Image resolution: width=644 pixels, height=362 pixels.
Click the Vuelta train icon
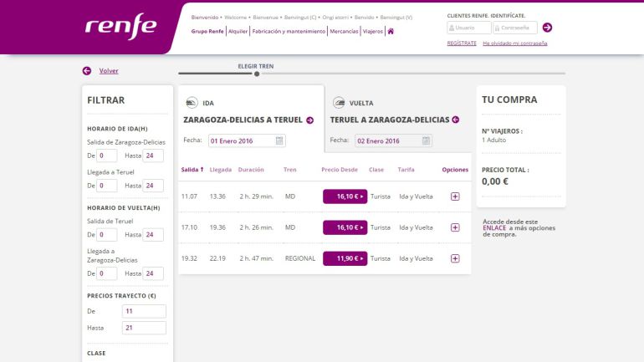point(339,103)
